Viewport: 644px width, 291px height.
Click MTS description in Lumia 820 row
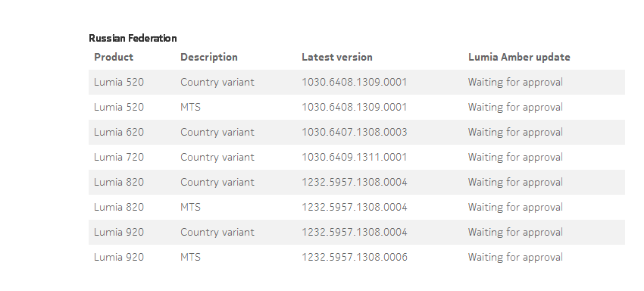pos(191,208)
